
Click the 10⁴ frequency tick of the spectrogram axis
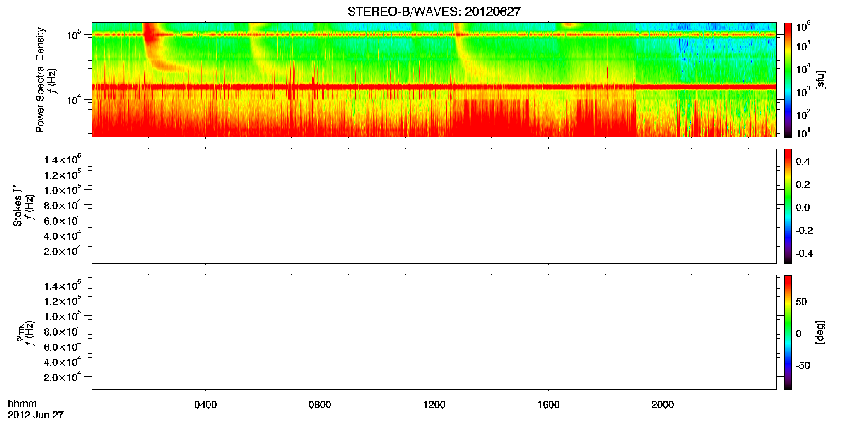(74, 100)
